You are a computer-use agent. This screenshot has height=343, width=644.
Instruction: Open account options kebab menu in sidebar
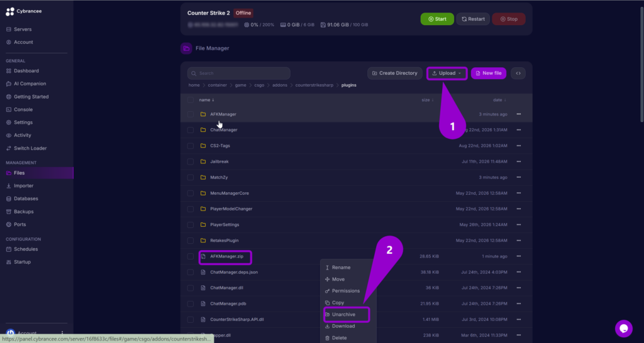click(x=62, y=333)
